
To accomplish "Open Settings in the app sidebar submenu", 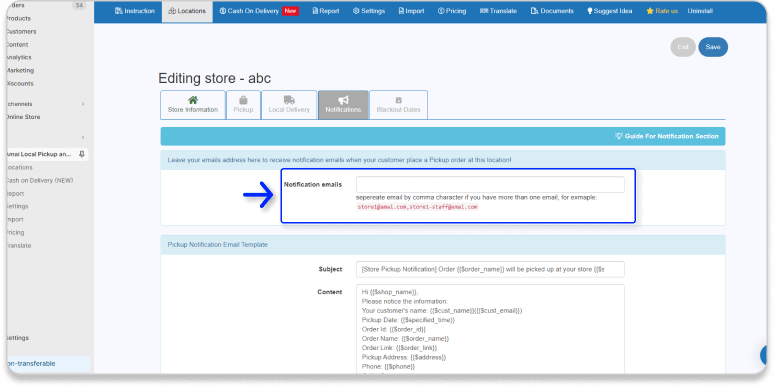I will (x=17, y=206).
